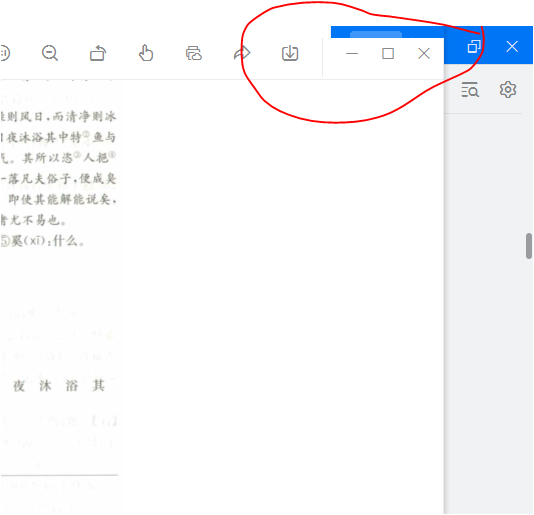Click the line 即使其能解能说矣
The height and width of the screenshot is (515, 534).
pyautogui.click(x=62, y=200)
